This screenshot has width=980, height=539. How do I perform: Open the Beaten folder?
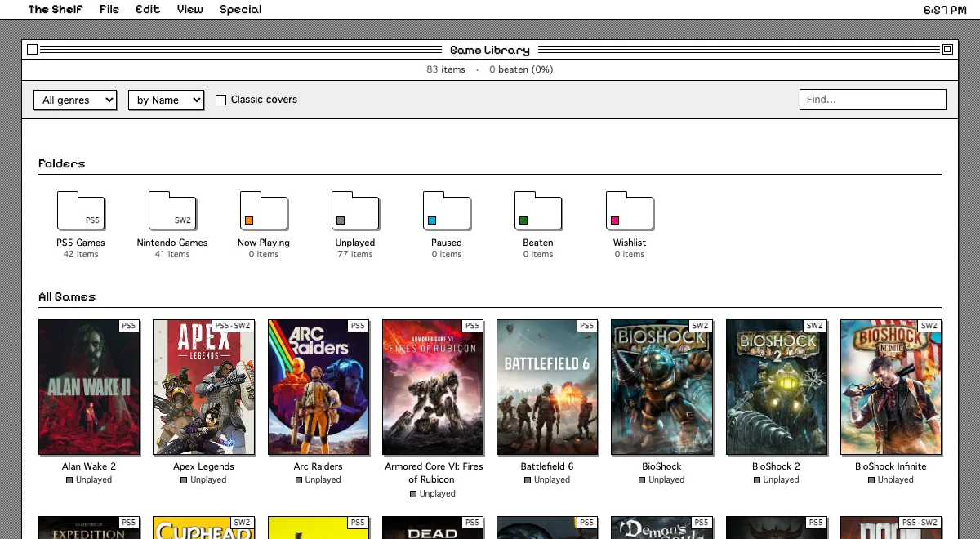(x=538, y=211)
